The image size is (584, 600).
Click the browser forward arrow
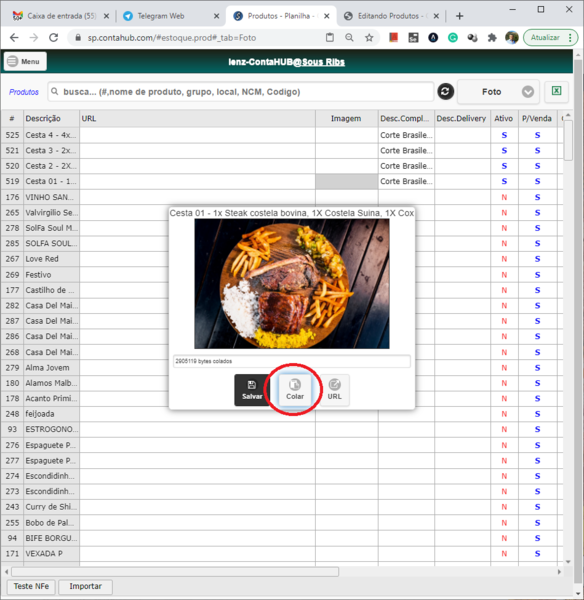tap(34, 38)
